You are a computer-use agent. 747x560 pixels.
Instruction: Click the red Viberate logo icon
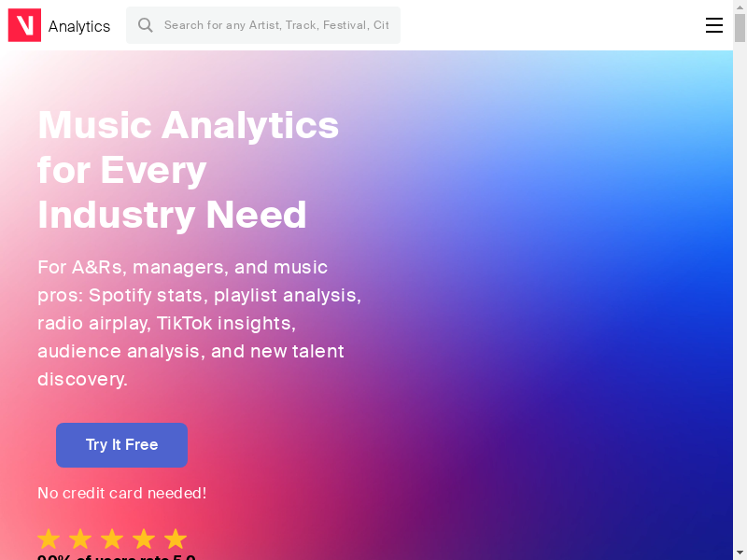point(24,25)
